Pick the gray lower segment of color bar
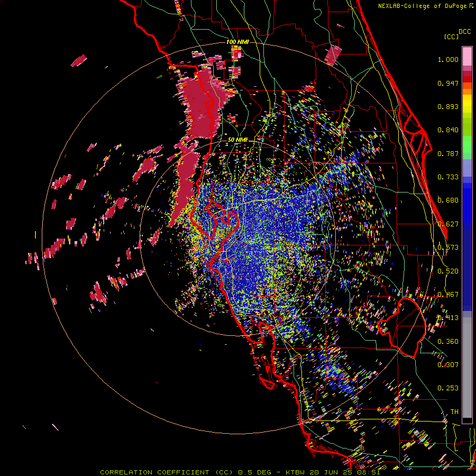The width and height of the screenshot is (476, 476). click(x=467, y=368)
